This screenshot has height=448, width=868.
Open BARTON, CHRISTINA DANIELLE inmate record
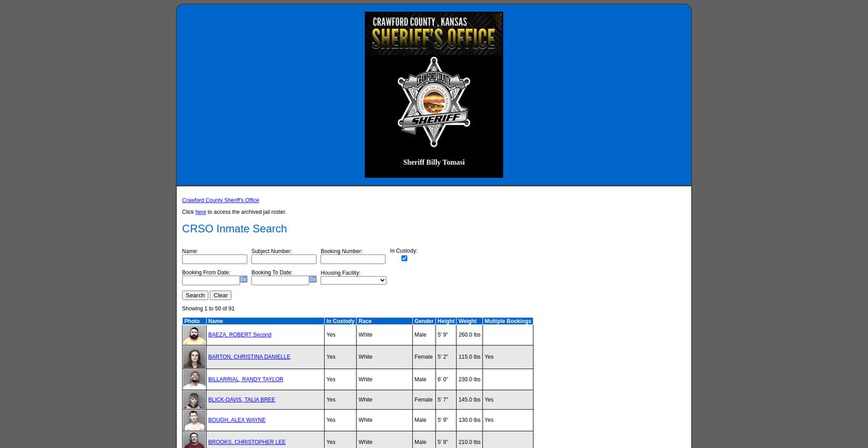point(250,357)
